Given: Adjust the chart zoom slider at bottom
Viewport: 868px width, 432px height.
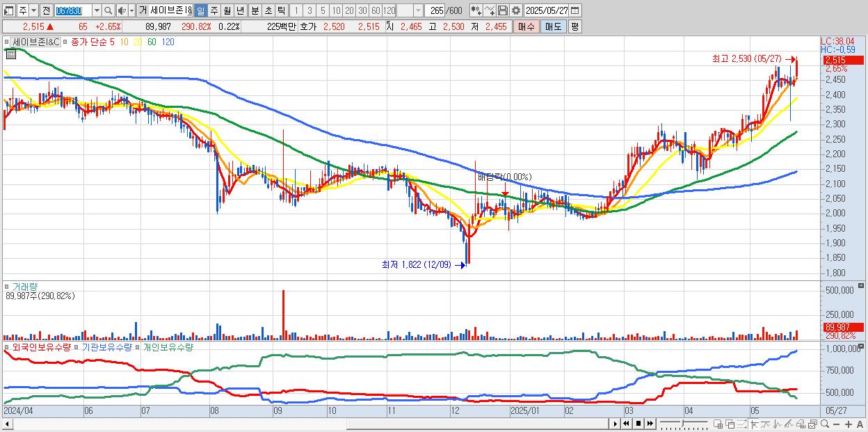Looking at the screenshot, I should point(684,424).
